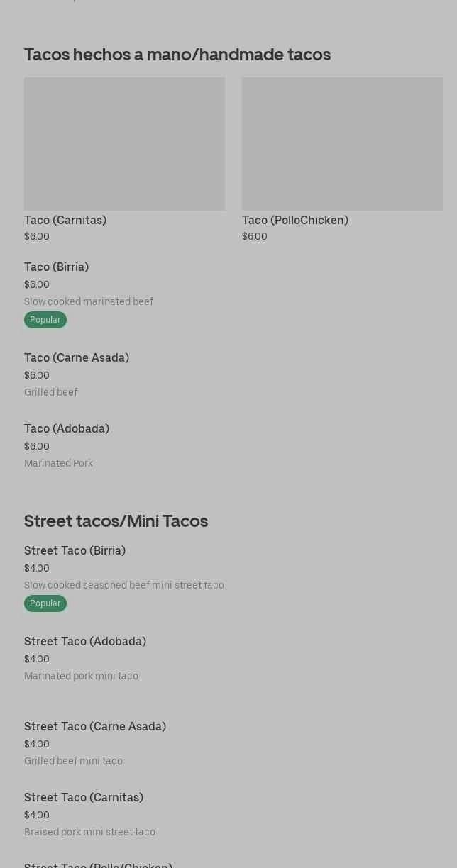Open the Taco (Carnitas) photo
The image size is (457, 868).
pos(124,144)
